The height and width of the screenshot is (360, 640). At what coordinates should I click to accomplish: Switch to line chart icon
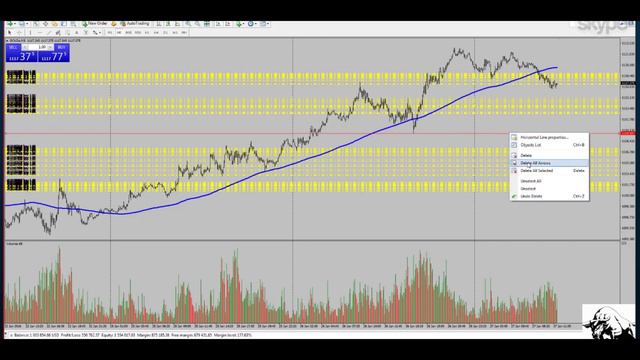pyautogui.click(x=177, y=24)
